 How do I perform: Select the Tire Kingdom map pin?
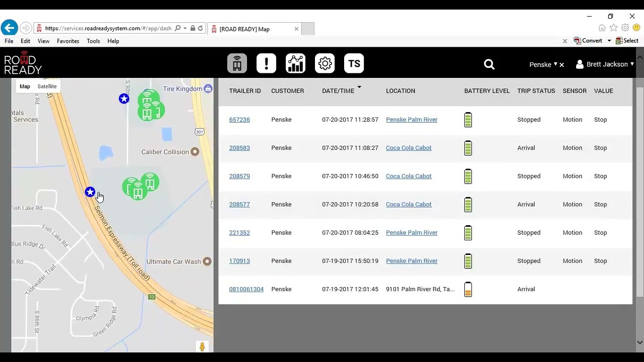point(208,88)
